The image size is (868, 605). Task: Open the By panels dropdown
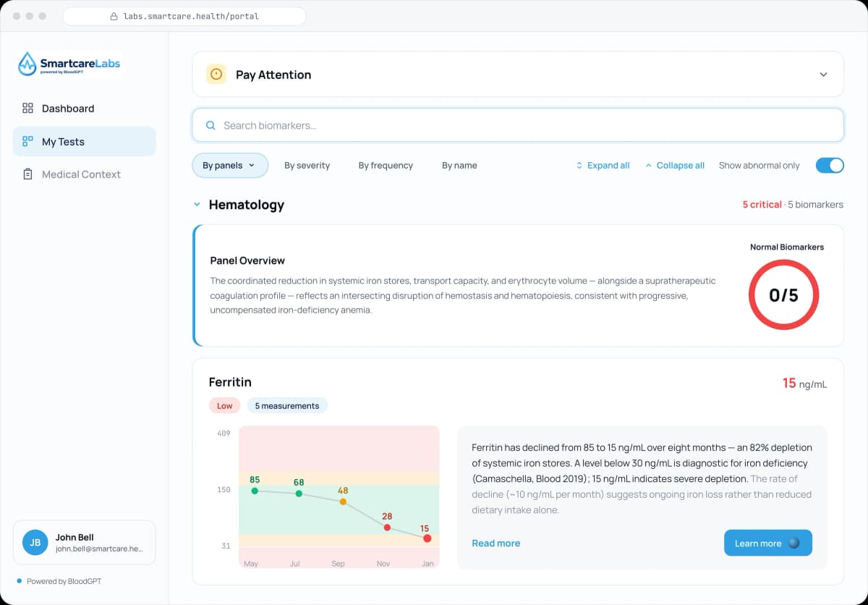230,166
